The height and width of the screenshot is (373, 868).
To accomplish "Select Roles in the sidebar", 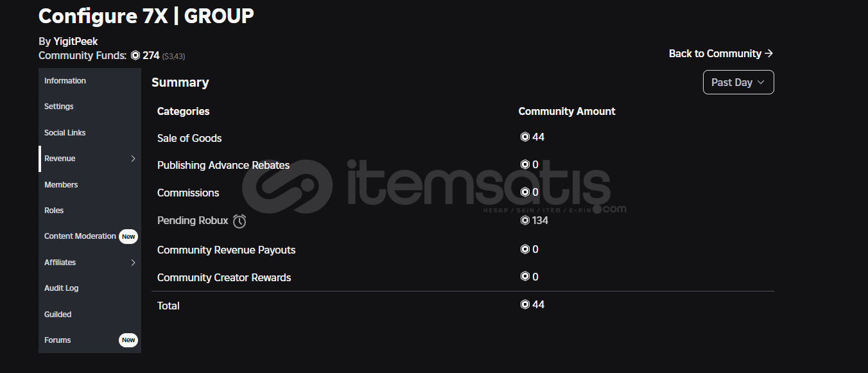I will click(x=54, y=211).
